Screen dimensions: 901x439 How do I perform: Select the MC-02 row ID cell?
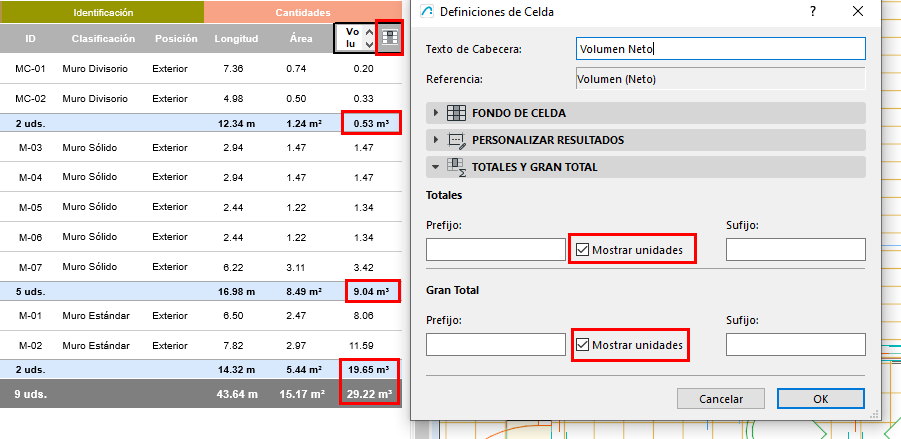pos(30,98)
